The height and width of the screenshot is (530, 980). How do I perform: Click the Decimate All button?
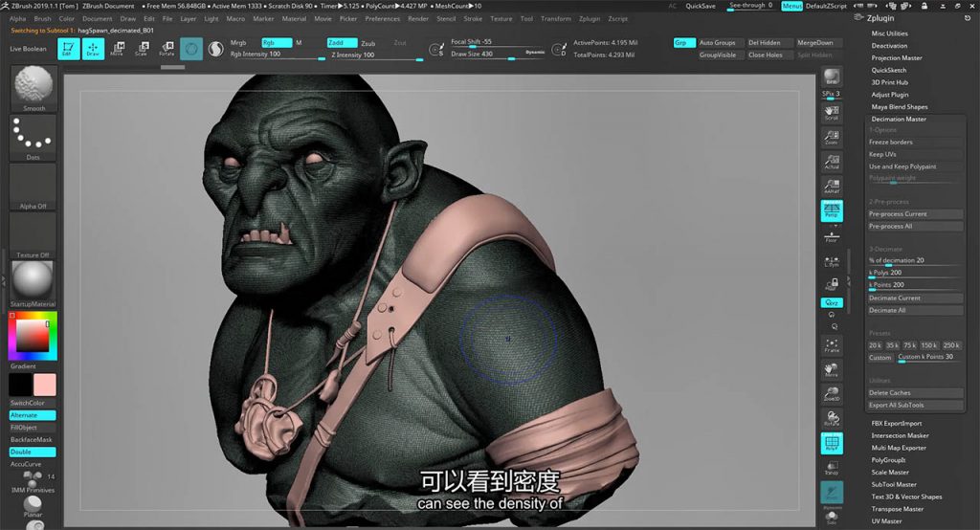(x=915, y=310)
